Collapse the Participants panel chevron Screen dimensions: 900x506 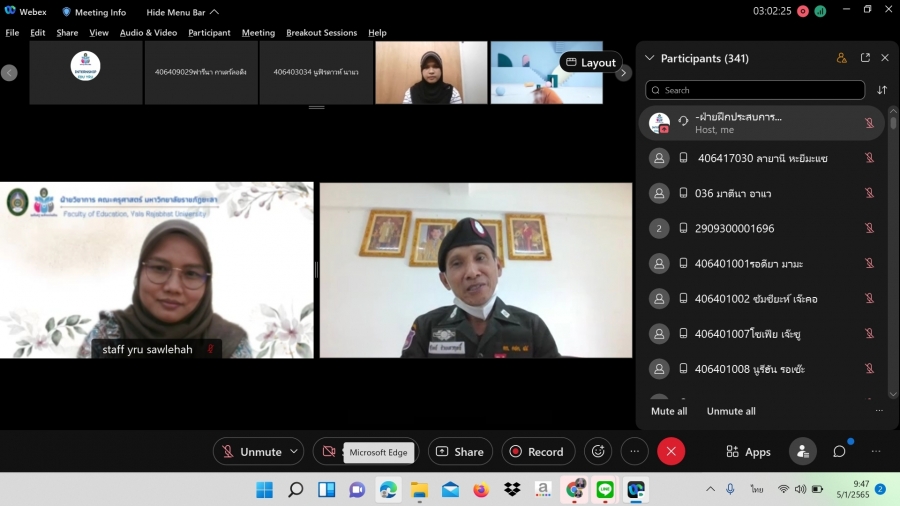point(650,58)
